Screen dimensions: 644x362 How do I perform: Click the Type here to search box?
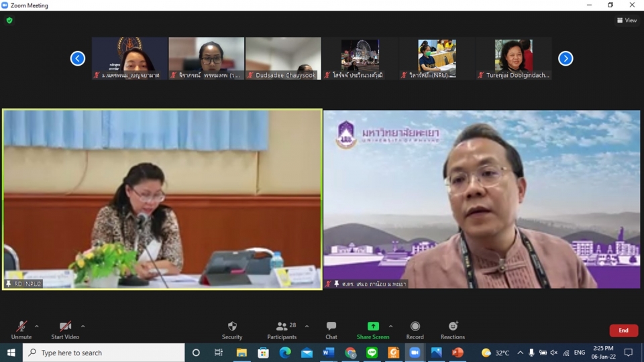[103, 353]
